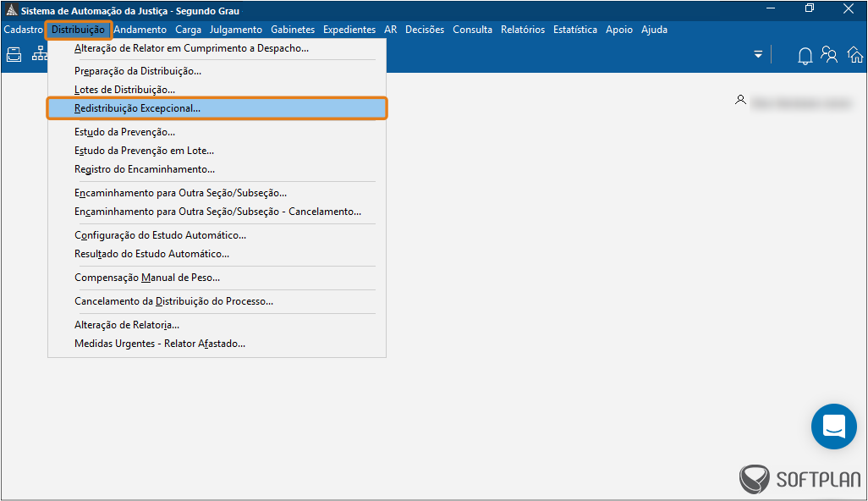Minimize the application window
This screenshot has width=868, height=501.
[772, 8]
